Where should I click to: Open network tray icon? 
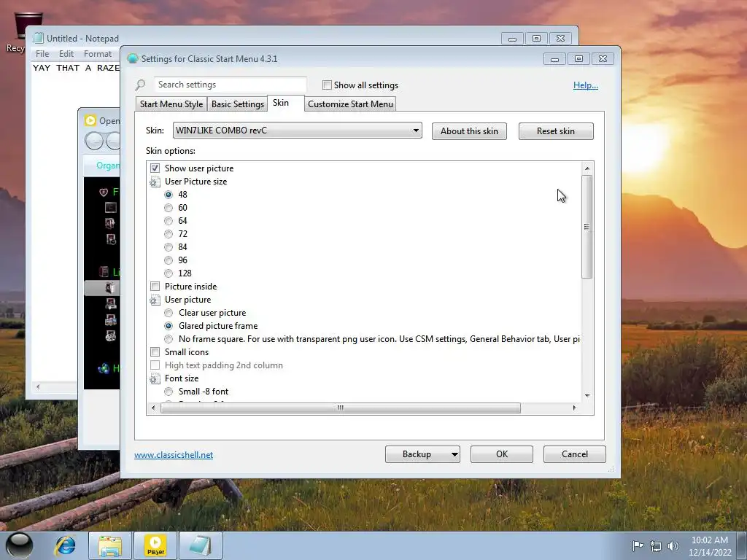(656, 546)
